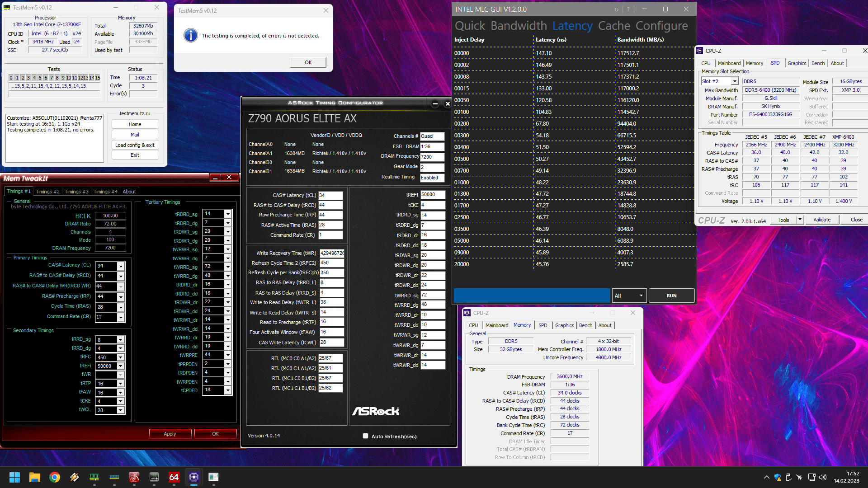Viewport: 868px width, 488px height.
Task: Open the CAS# Latency (CL) dropdown in Mem TweakIt
Action: (121, 266)
